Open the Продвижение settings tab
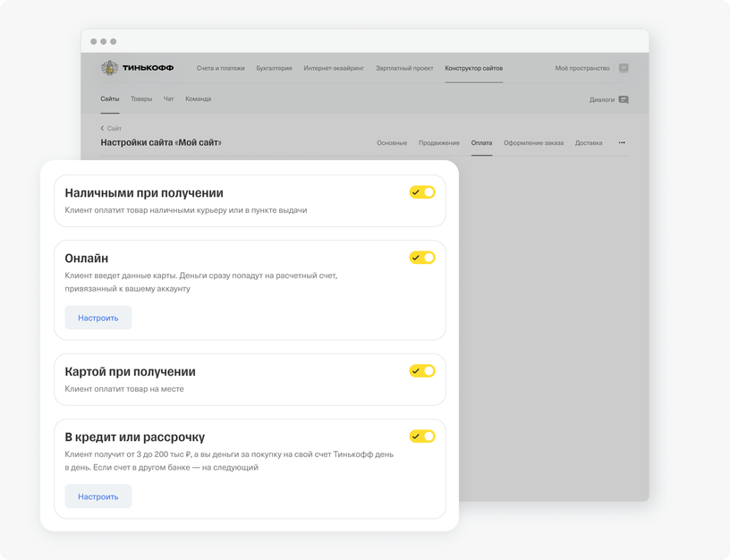This screenshot has width=730, height=560. (x=438, y=143)
